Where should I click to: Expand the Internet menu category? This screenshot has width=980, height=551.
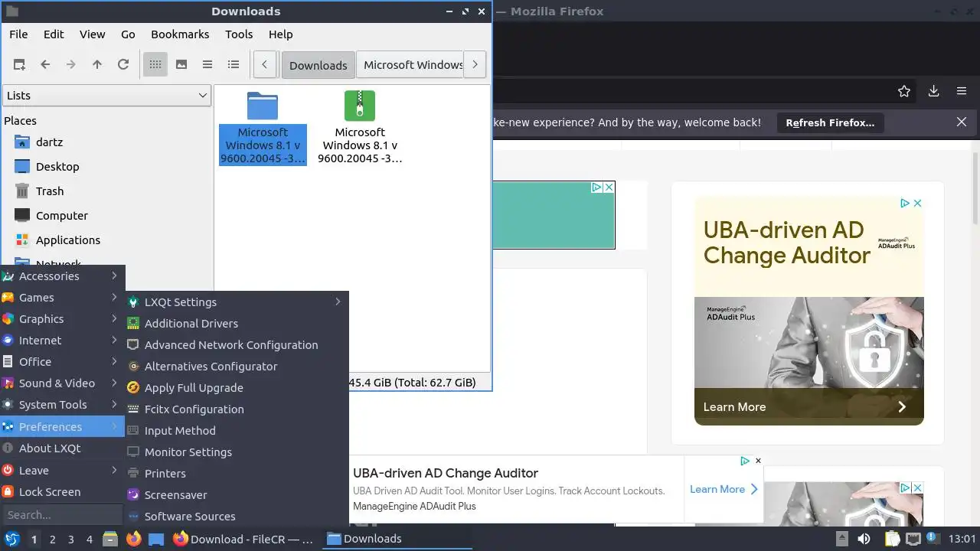pyautogui.click(x=62, y=341)
